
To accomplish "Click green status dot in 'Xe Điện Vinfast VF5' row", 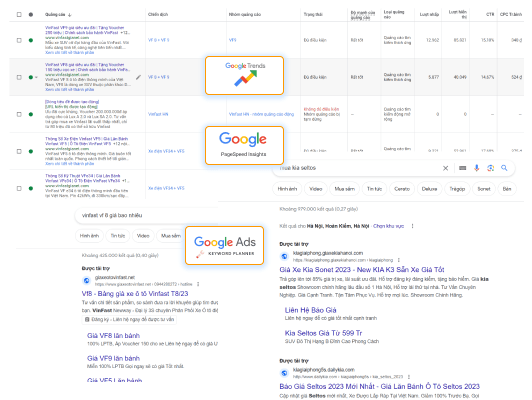I will click(x=31, y=151).
